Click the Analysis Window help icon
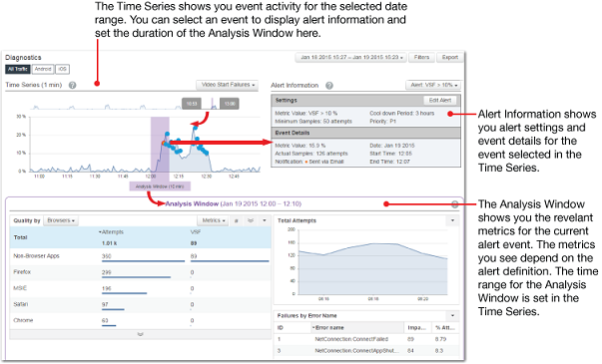The width and height of the screenshot is (602, 364). coord(454,204)
